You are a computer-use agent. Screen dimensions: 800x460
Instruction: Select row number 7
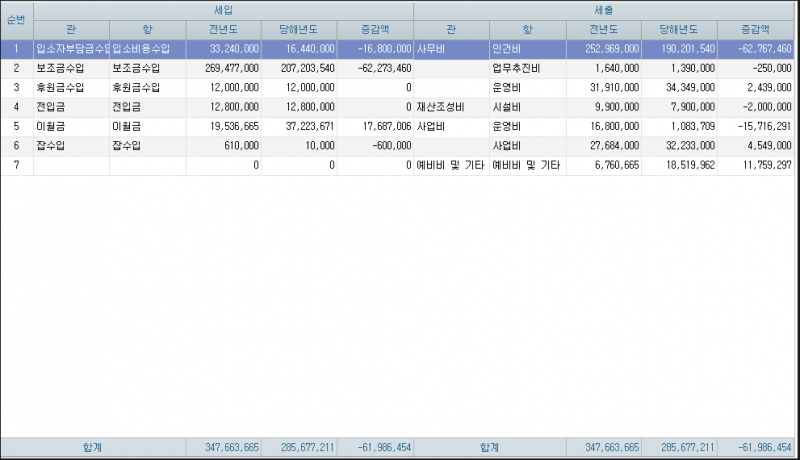click(16, 166)
